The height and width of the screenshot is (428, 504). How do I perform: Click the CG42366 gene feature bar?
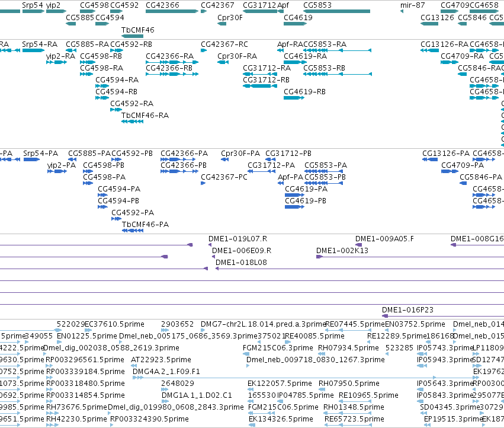pos(172,11)
